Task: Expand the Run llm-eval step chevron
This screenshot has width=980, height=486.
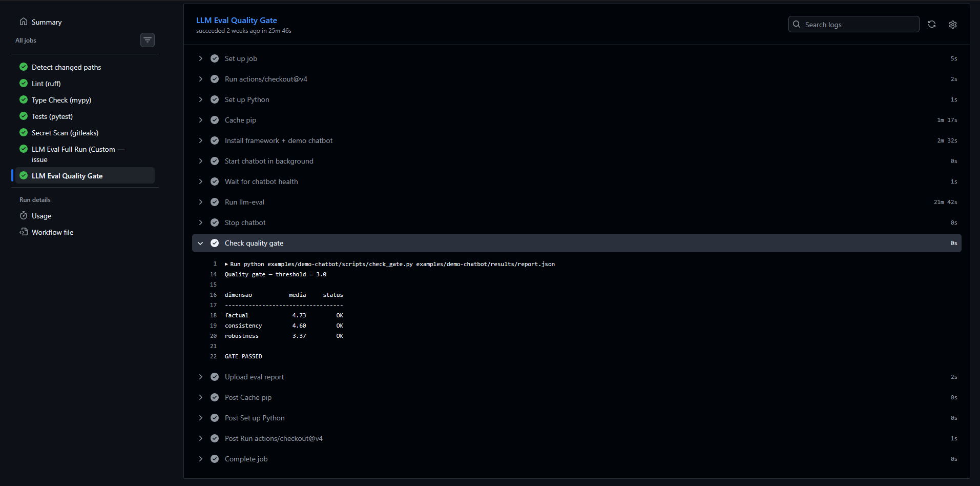Action: tap(200, 202)
